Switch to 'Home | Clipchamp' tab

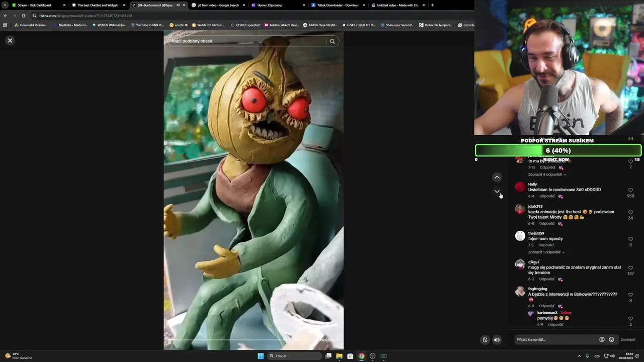point(278,5)
